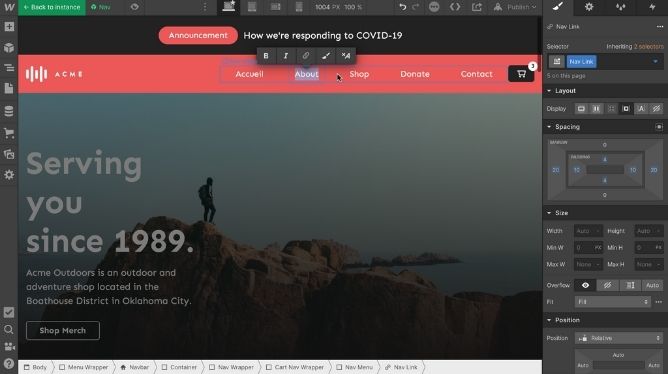The width and height of the screenshot is (668, 374).
Task: Switch to the Interactions lightning tab
Action: tap(652, 7)
